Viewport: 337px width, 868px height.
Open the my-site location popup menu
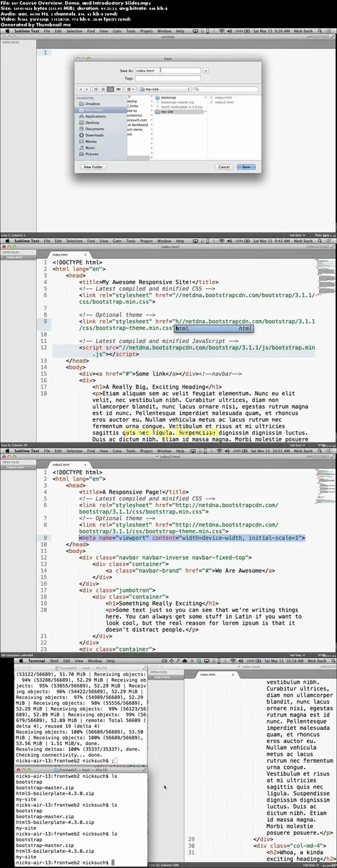[165, 89]
